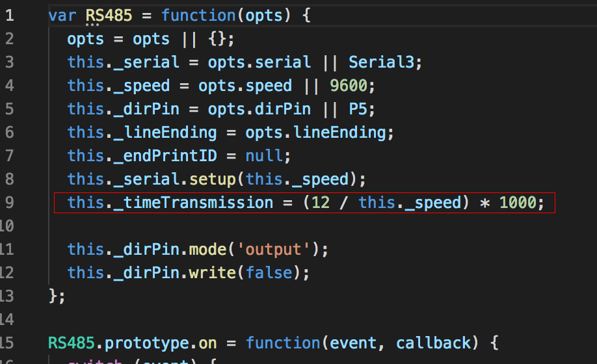Click the number '12' on line 9
Viewport: 597px width, 364px height.
pyautogui.click(x=321, y=202)
